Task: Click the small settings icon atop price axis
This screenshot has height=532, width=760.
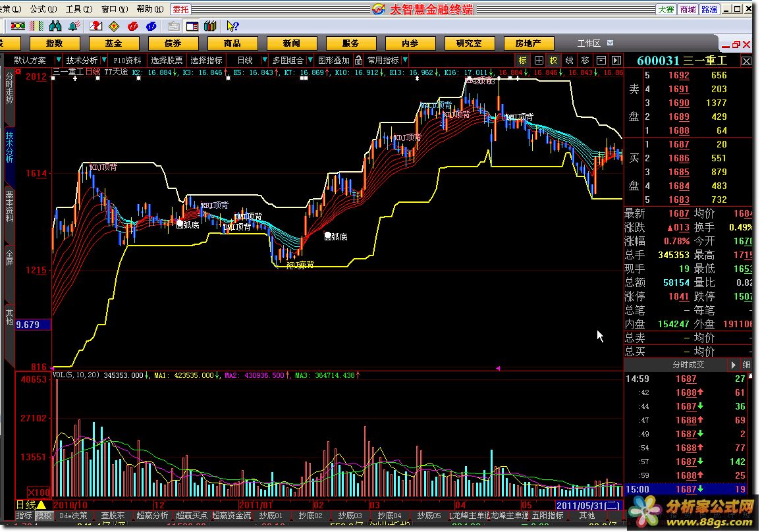Action: pyautogui.click(x=18, y=71)
